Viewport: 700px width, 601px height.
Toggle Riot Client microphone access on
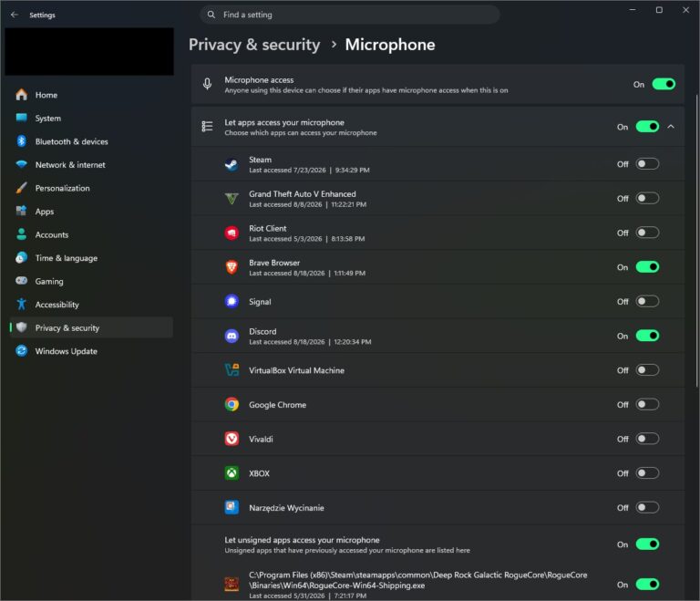coord(647,233)
